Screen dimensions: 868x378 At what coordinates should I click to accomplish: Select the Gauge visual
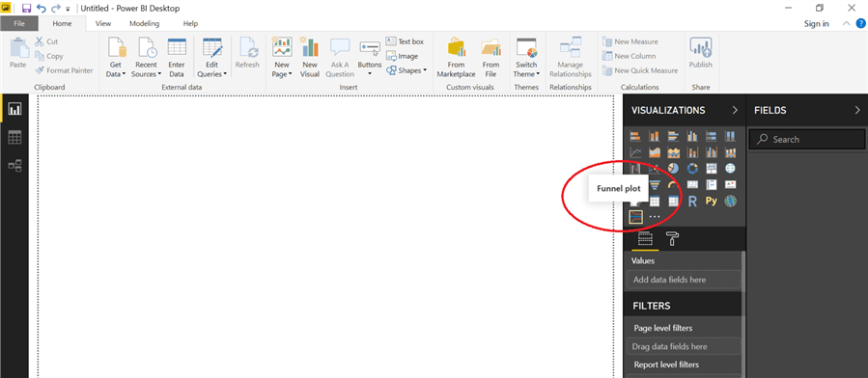pos(673,184)
